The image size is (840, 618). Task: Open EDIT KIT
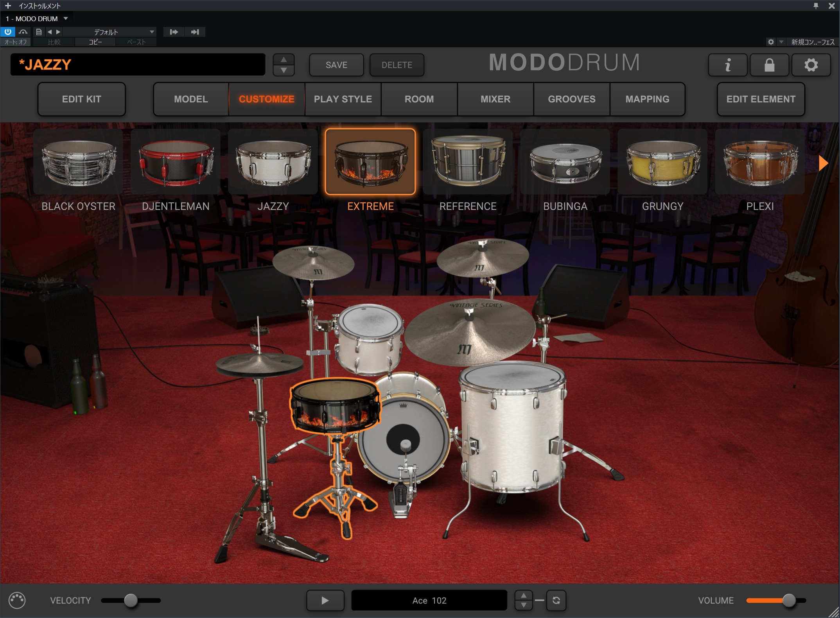(81, 99)
